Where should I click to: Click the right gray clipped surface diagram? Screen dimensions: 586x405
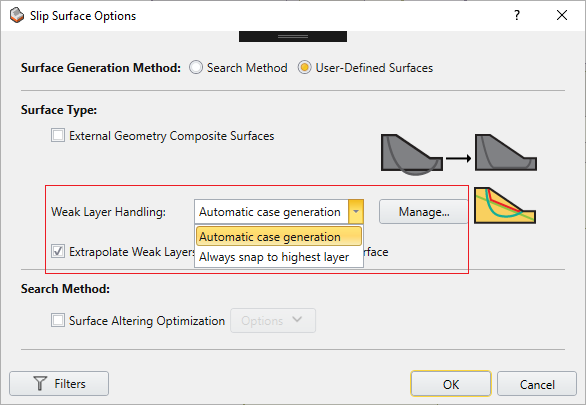point(506,152)
